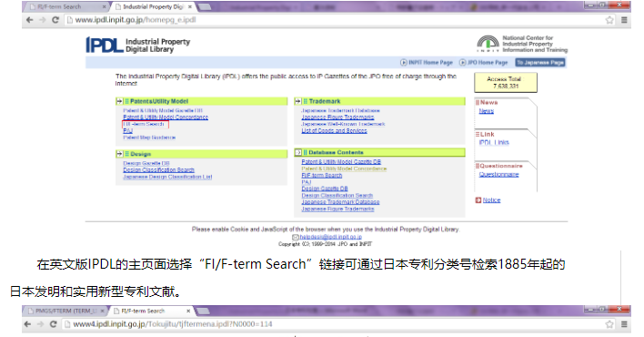644x337 pixels.
Task: Open the Questionnaire link
Action: point(498,175)
